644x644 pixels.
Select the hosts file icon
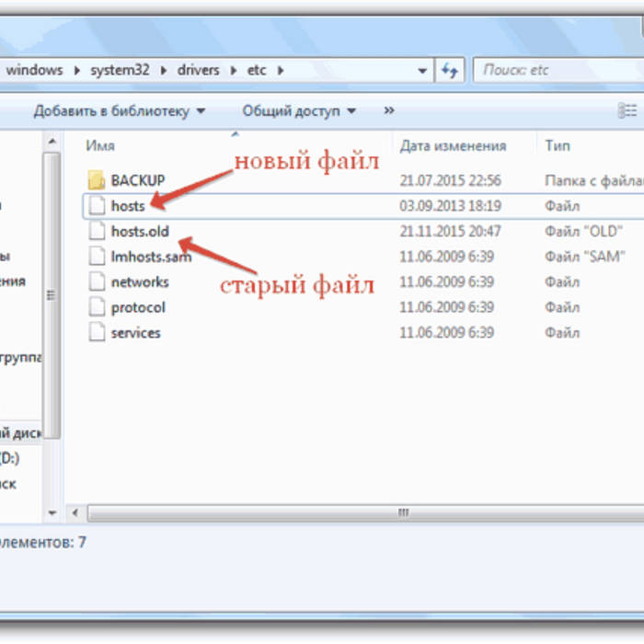97,206
